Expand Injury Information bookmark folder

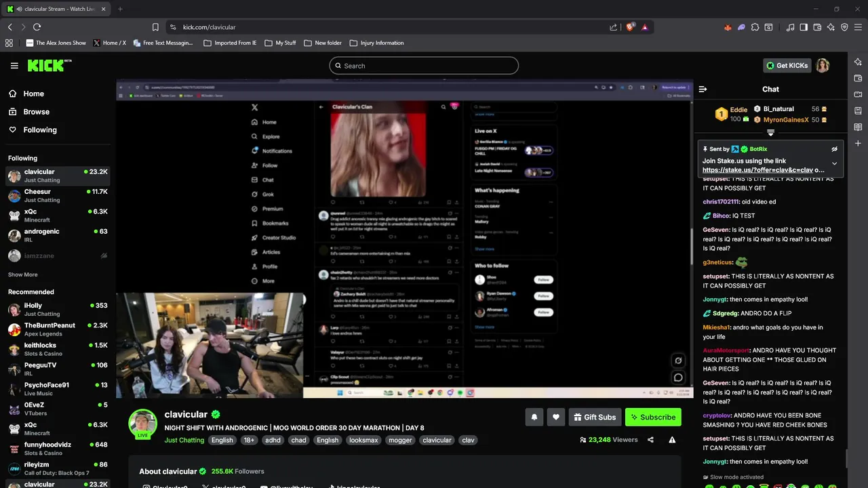(376, 43)
